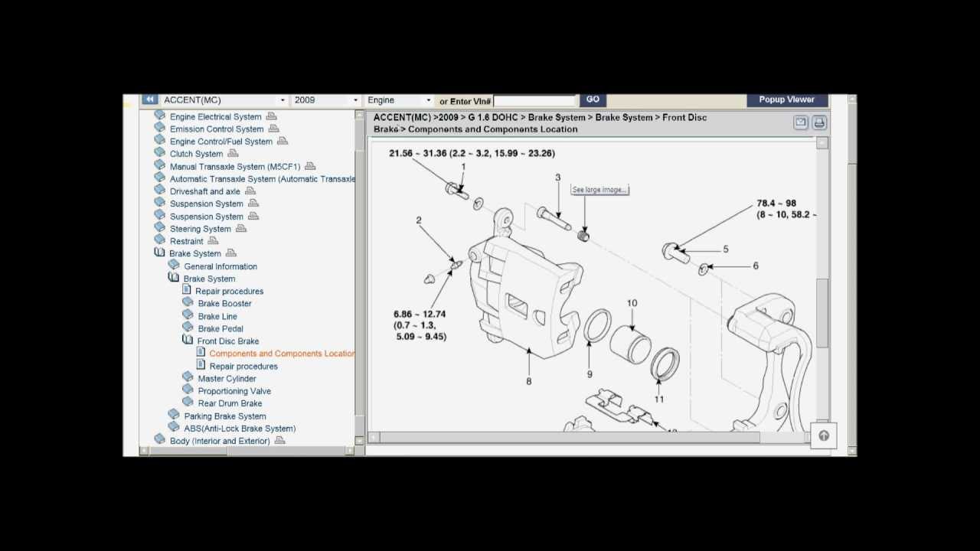Click book icon beside Clutch System
980x551 pixels.
[159, 153]
